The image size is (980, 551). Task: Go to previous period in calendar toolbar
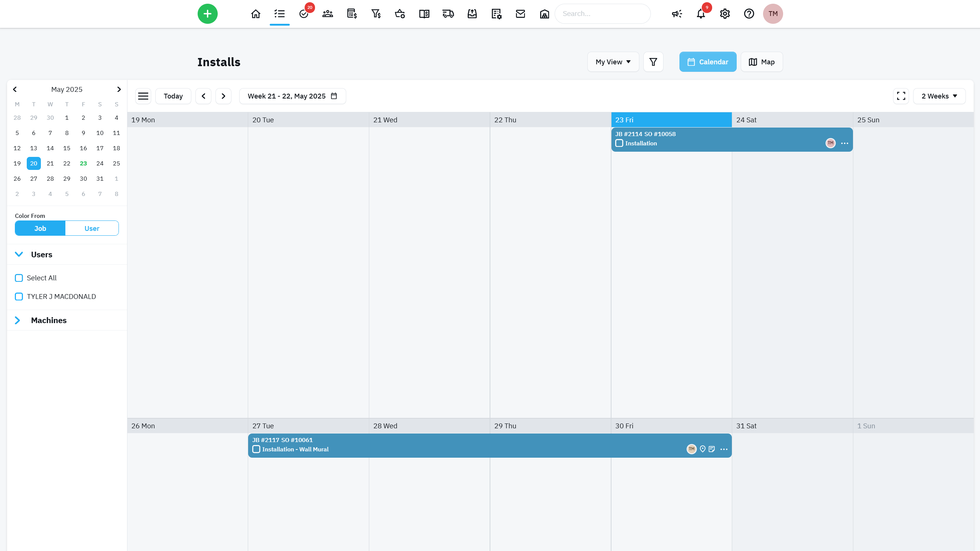click(203, 96)
